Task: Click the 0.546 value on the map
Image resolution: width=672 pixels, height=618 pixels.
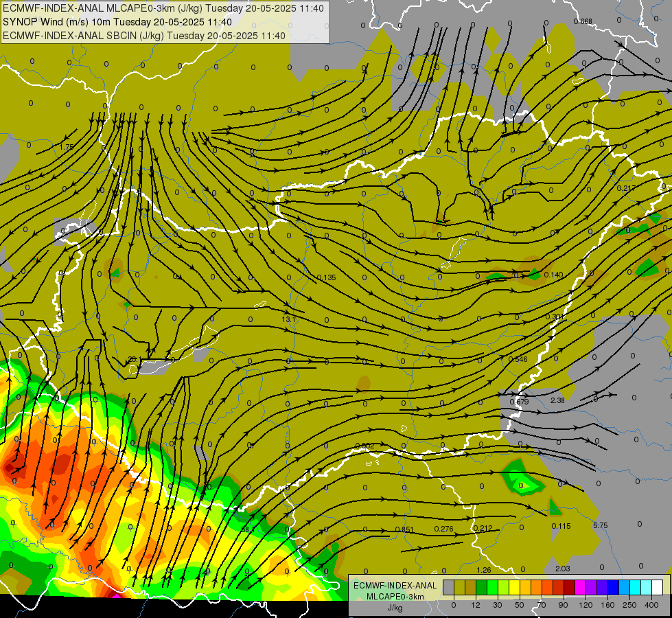Action: pyautogui.click(x=518, y=359)
